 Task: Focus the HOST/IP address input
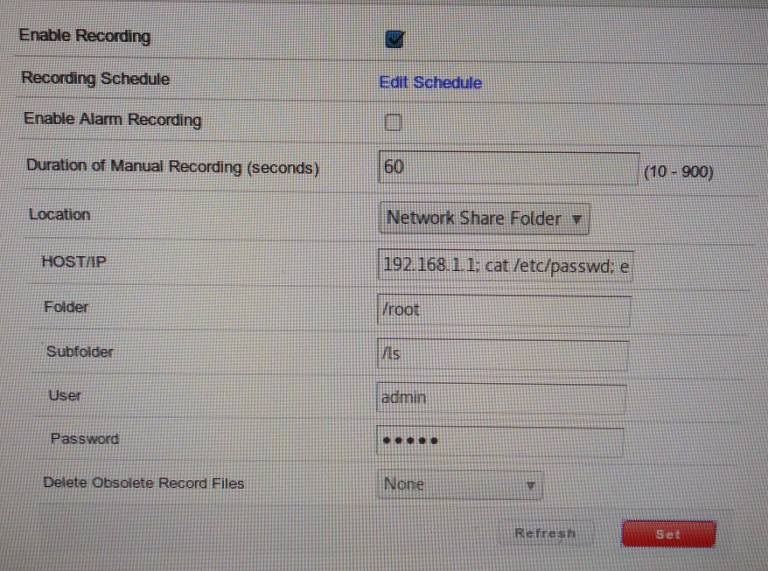point(505,267)
